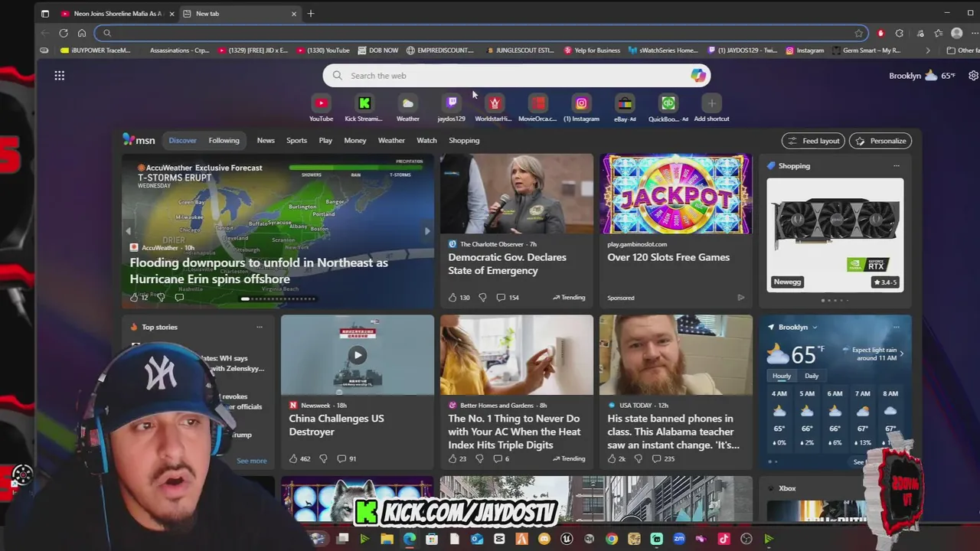Select Hourly view in weather card
The width and height of the screenshot is (980, 551).
point(782,376)
